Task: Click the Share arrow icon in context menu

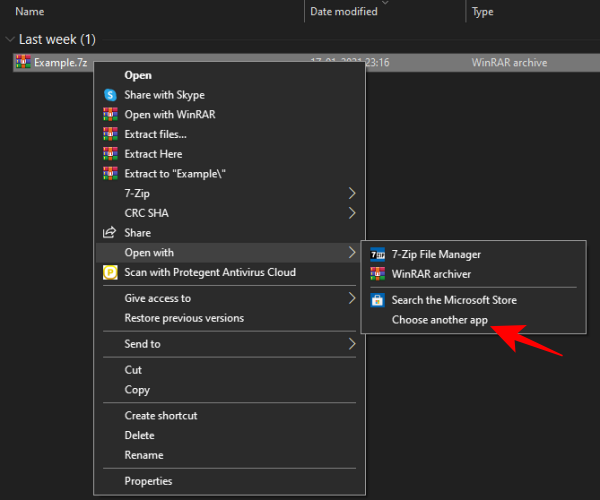Action: click(110, 233)
